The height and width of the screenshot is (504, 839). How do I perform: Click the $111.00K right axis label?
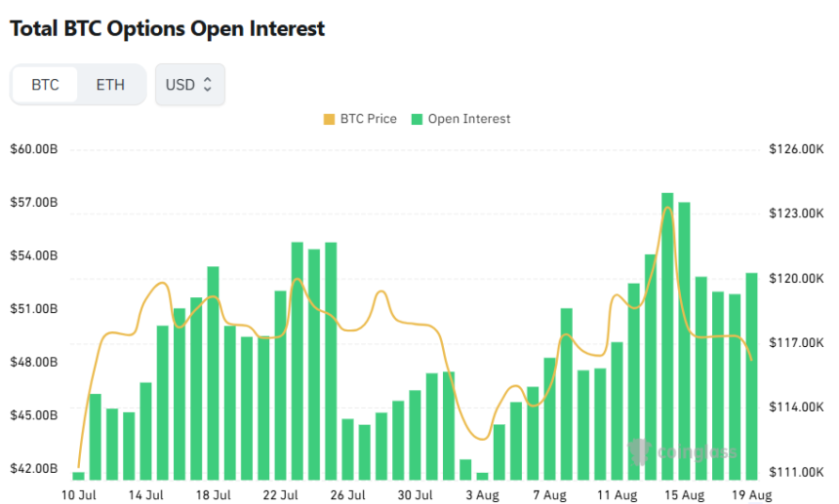click(797, 472)
